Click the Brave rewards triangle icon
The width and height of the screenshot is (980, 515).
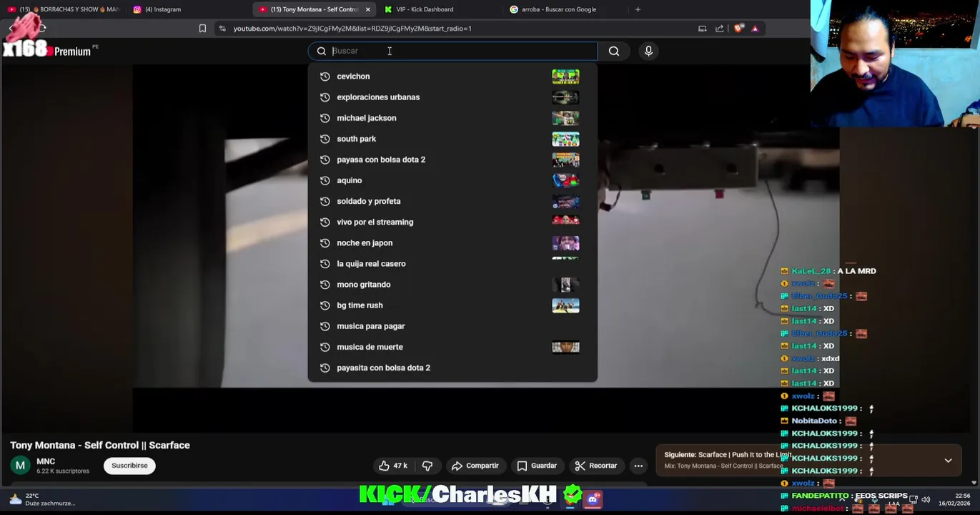pyautogui.click(x=755, y=29)
